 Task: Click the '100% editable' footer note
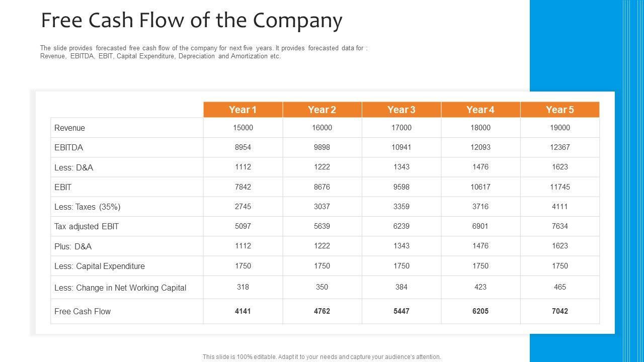[322, 357]
